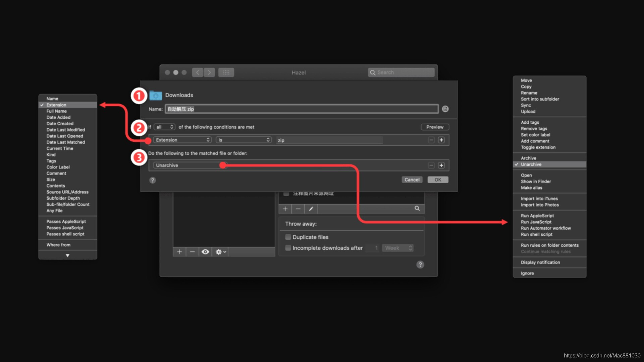Open the 'is' operator dropdown

(244, 140)
